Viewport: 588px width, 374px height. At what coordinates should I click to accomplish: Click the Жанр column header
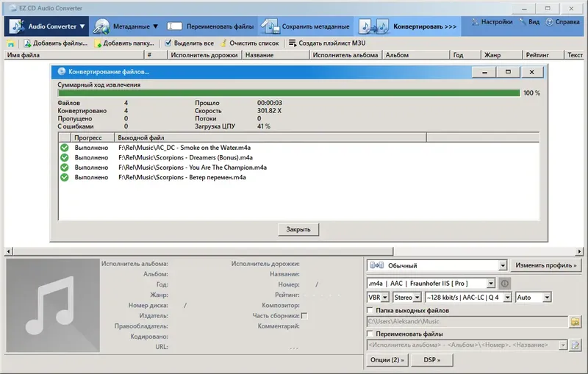tap(501, 55)
